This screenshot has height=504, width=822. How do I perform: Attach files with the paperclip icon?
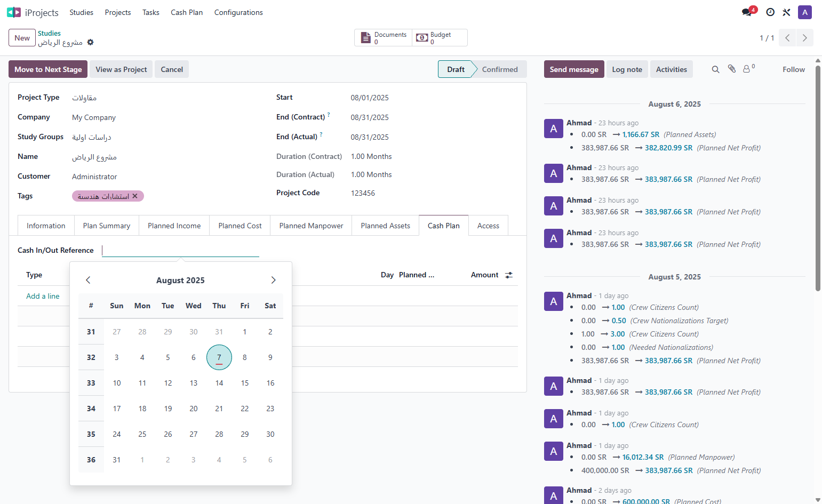(732, 69)
